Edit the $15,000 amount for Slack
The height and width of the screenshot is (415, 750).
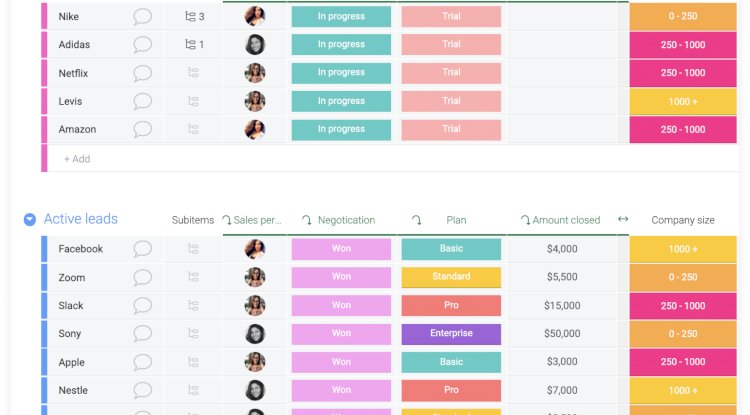(x=562, y=306)
